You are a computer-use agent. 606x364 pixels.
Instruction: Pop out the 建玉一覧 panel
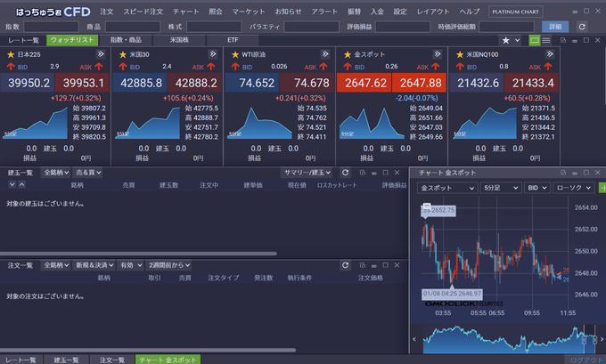pos(362,173)
